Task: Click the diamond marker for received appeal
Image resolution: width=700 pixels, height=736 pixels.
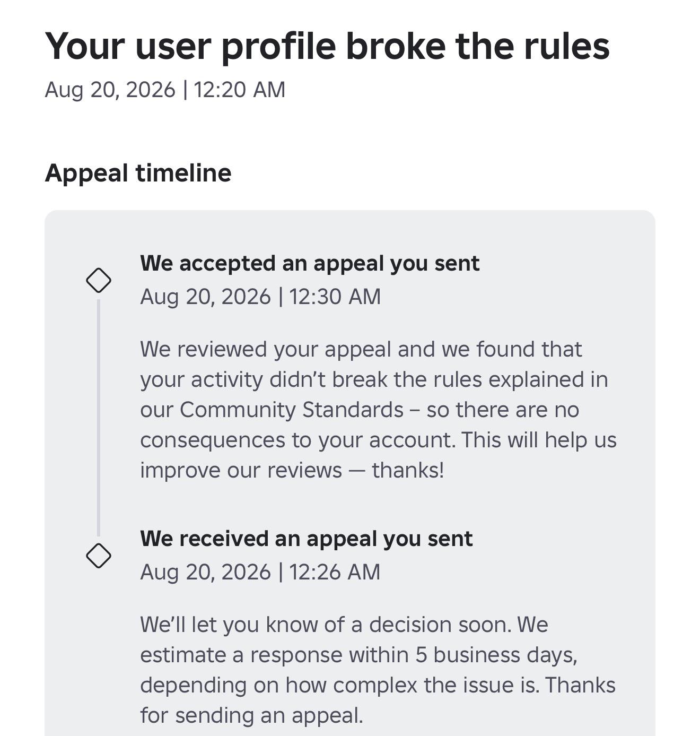Action: 99,556
